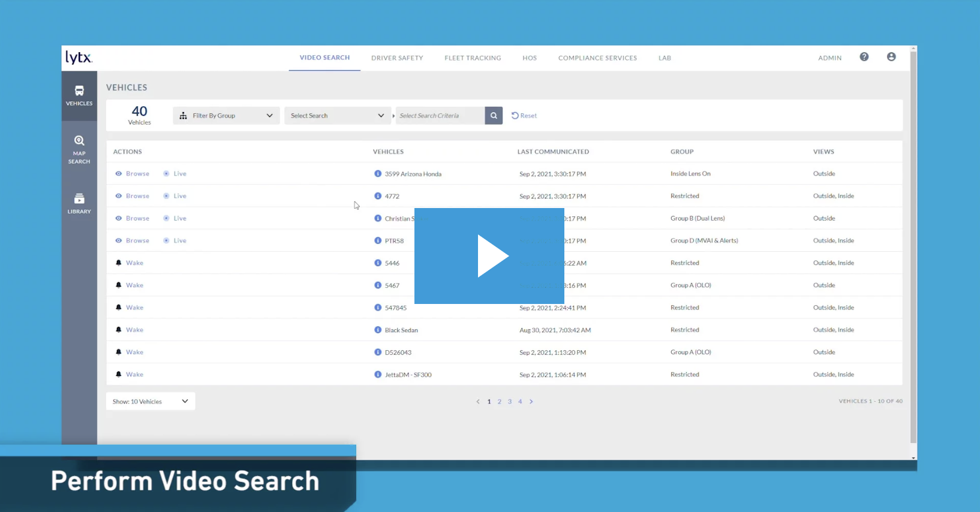980x512 pixels.
Task: Click Browse for vehicle 4772
Action: (x=137, y=196)
